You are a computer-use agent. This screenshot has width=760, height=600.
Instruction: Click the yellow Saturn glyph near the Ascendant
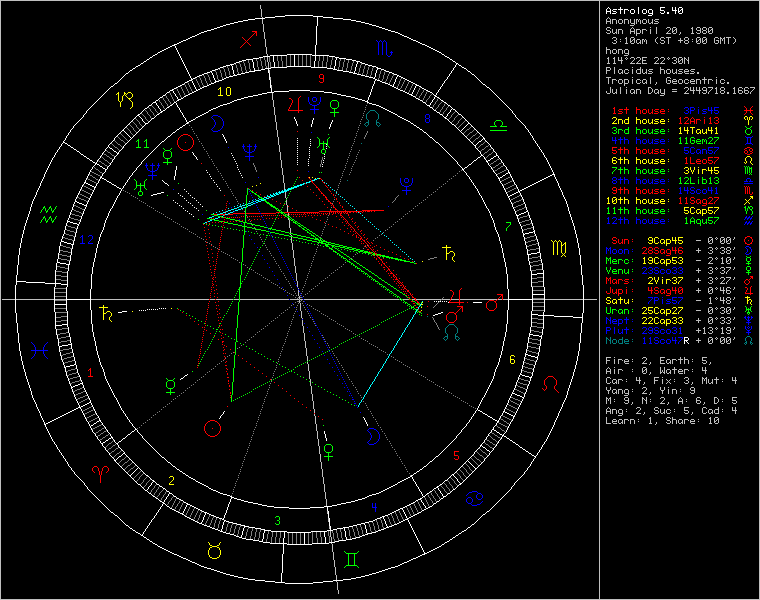105,314
